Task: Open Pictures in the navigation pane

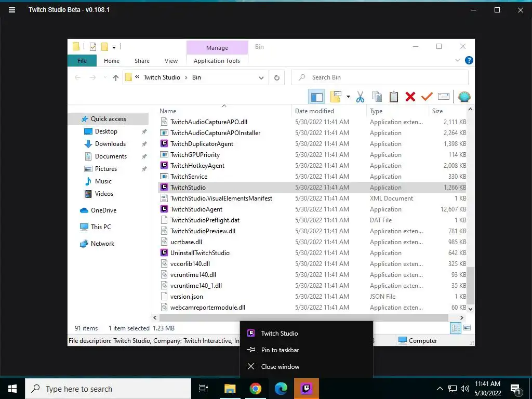Action: (x=106, y=169)
